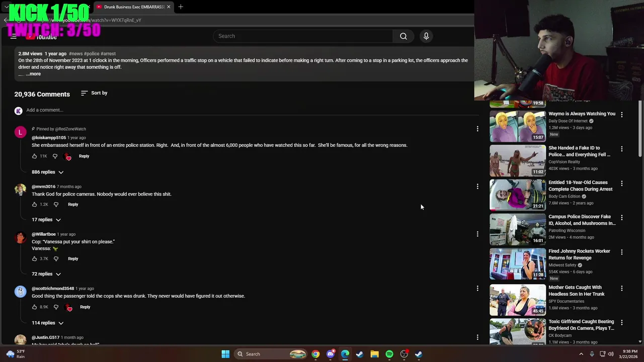Screen dimensions: 644x362
Task: Open the Windows Start menu
Action: click(225, 354)
